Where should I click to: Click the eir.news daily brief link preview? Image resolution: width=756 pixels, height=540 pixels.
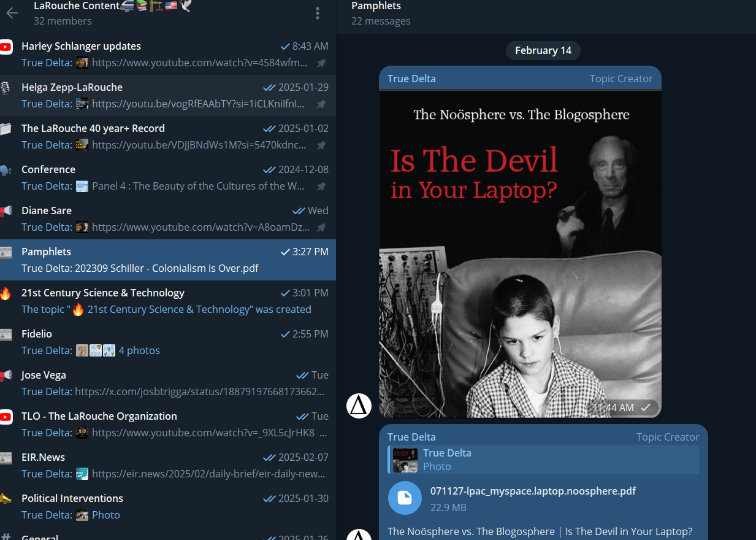[x=208, y=474]
